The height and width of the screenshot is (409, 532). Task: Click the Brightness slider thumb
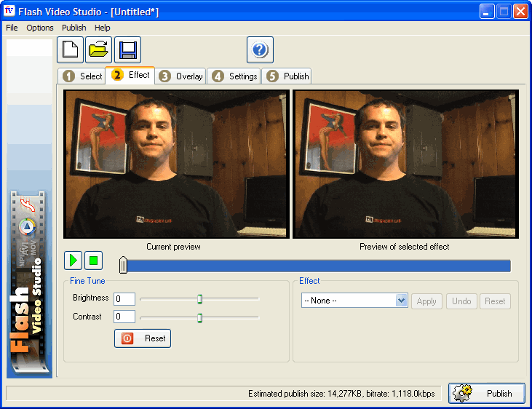point(200,299)
